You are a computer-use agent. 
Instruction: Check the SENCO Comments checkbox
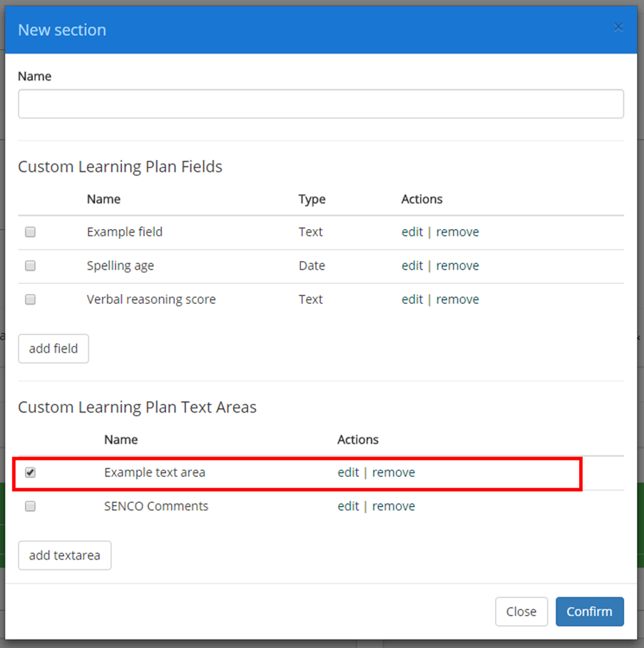(x=30, y=506)
